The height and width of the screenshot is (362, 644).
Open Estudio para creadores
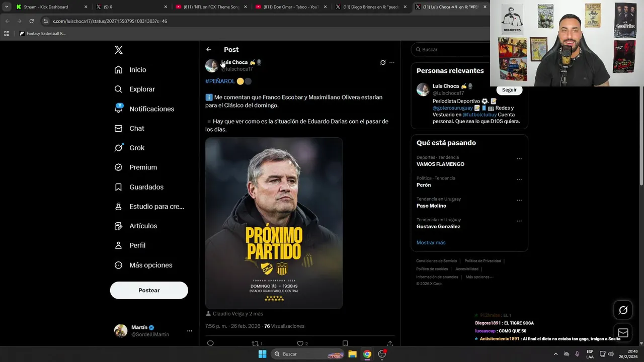click(x=149, y=207)
